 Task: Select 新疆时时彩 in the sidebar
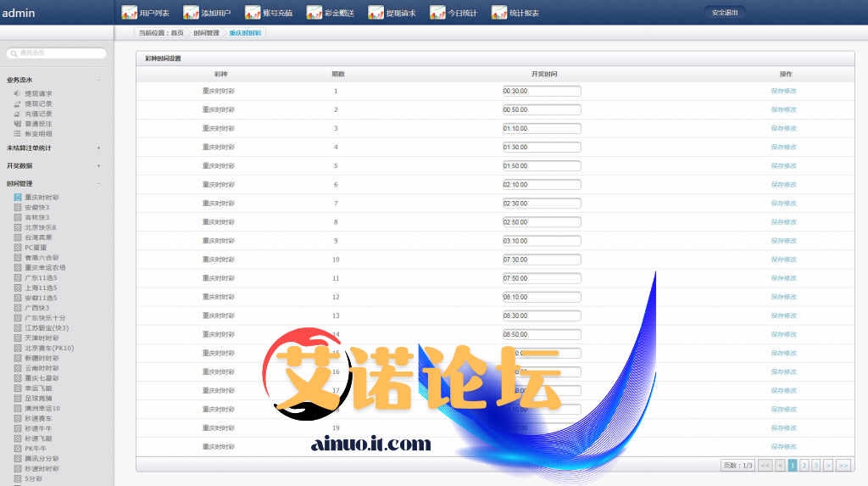click(42, 358)
